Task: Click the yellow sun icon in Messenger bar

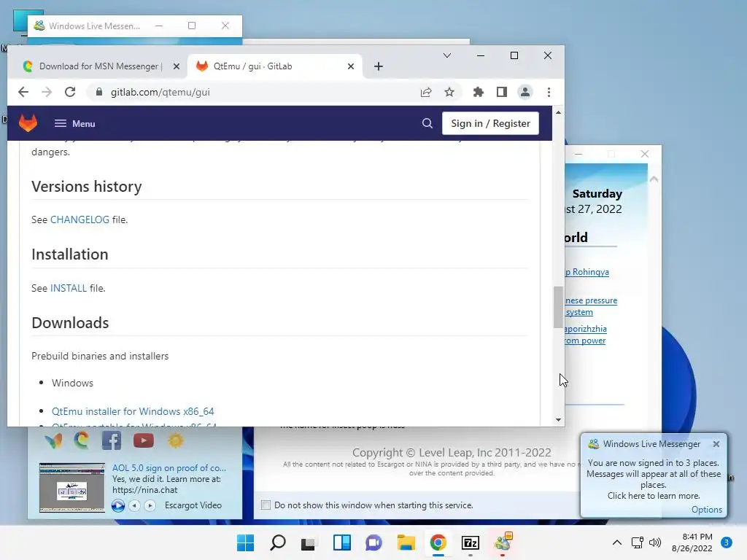Action: [x=175, y=440]
